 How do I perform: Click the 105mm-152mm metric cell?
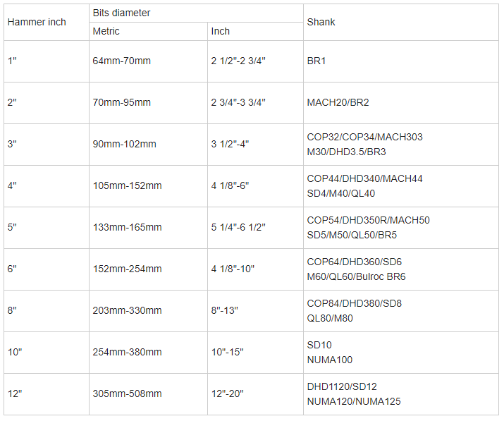(x=148, y=186)
